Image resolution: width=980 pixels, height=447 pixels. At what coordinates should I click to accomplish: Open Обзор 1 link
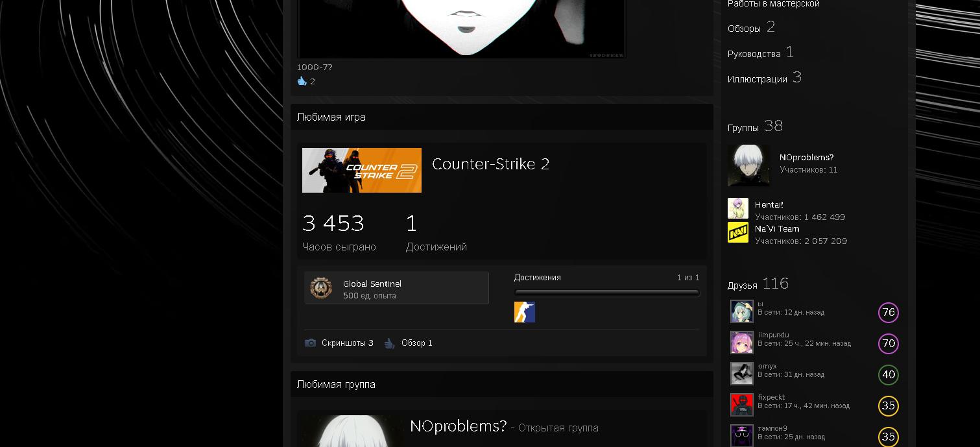416,343
